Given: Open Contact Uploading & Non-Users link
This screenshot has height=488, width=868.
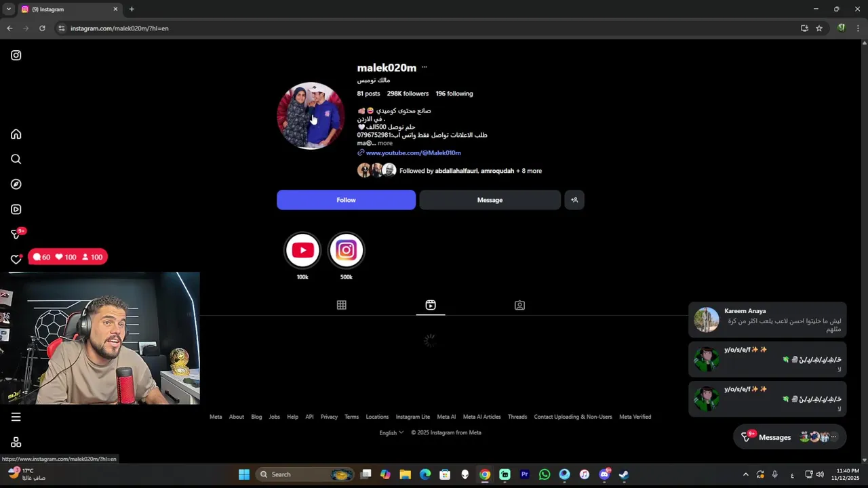Looking at the screenshot, I should [573, 417].
